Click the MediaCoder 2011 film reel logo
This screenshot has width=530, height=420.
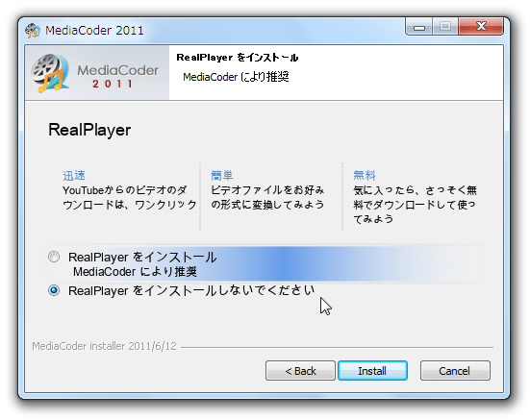point(51,73)
